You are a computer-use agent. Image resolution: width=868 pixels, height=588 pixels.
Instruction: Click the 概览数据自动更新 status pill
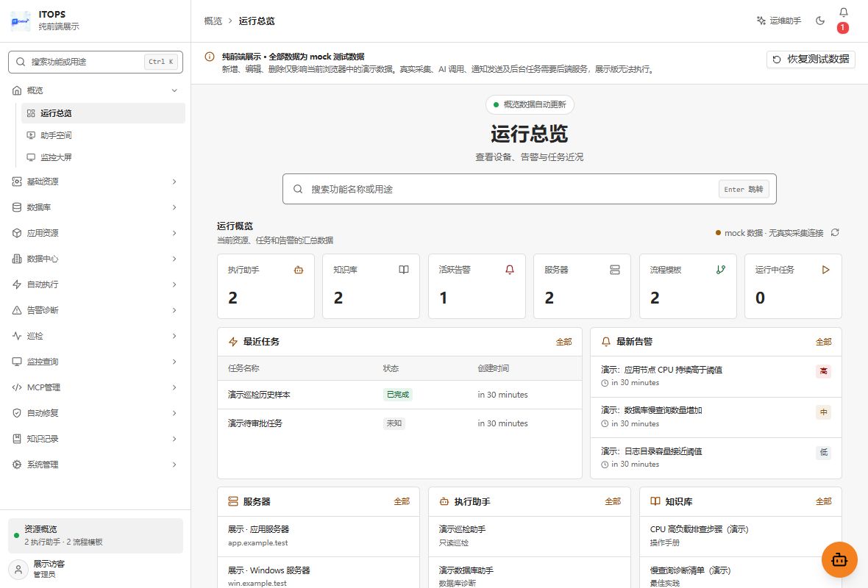click(529, 104)
